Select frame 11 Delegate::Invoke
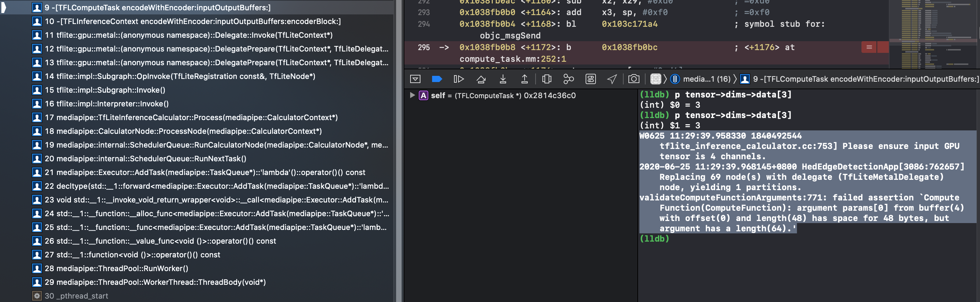980x302 pixels. [x=197, y=35]
